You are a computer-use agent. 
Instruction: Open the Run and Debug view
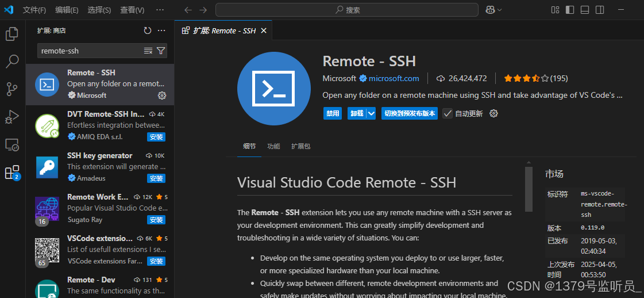(12, 117)
